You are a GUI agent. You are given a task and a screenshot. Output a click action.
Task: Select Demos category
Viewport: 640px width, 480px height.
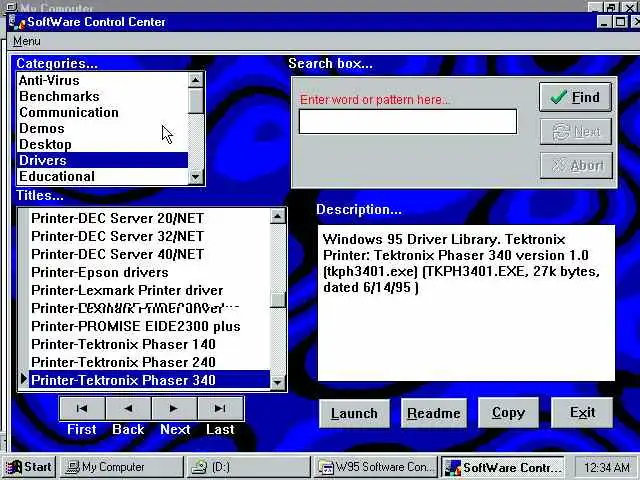click(102, 128)
